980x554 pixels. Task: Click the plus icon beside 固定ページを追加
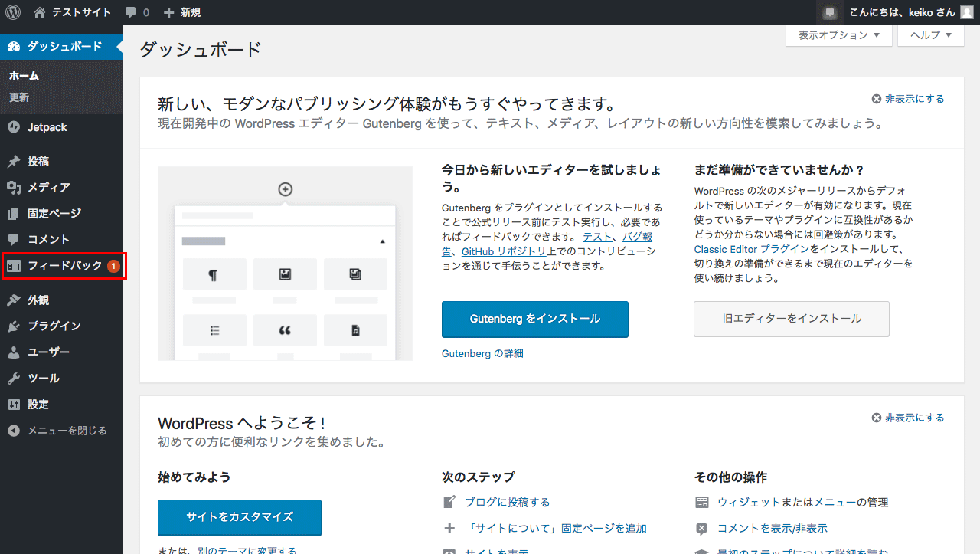tap(449, 529)
